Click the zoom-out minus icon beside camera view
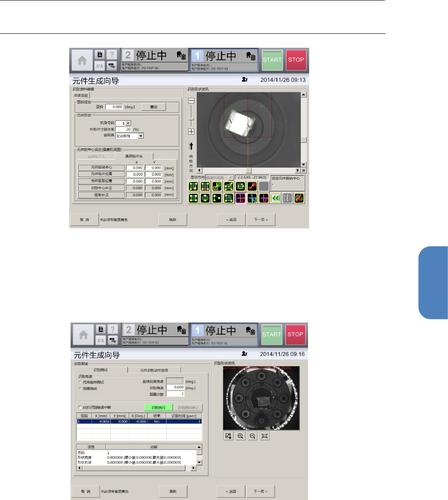 coord(191,101)
